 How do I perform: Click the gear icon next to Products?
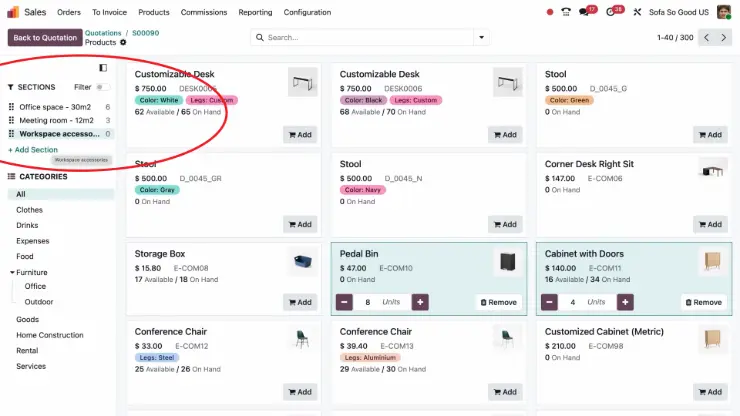124,43
